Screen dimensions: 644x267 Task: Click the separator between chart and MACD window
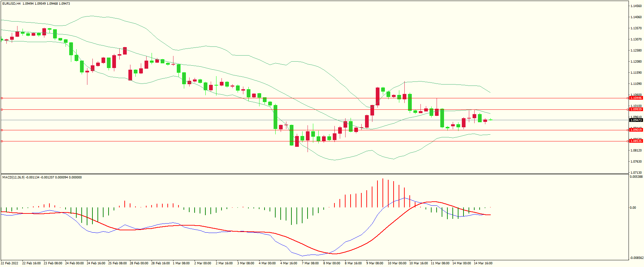[x=314, y=174]
